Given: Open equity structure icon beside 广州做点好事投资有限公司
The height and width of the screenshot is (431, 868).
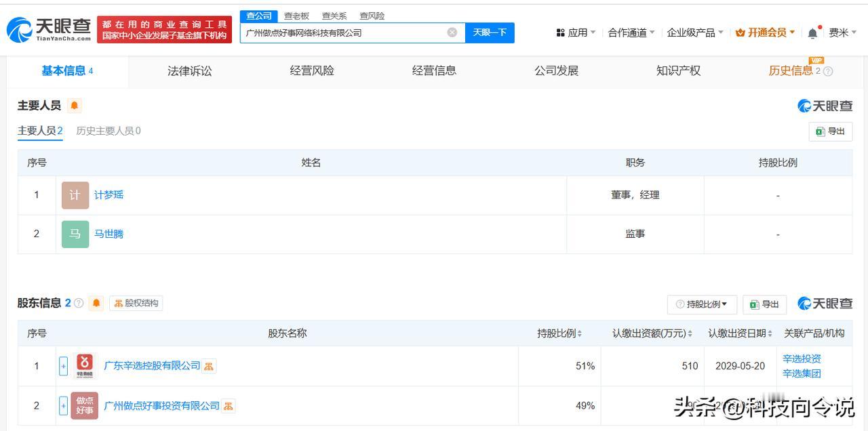Looking at the screenshot, I should pos(229,406).
